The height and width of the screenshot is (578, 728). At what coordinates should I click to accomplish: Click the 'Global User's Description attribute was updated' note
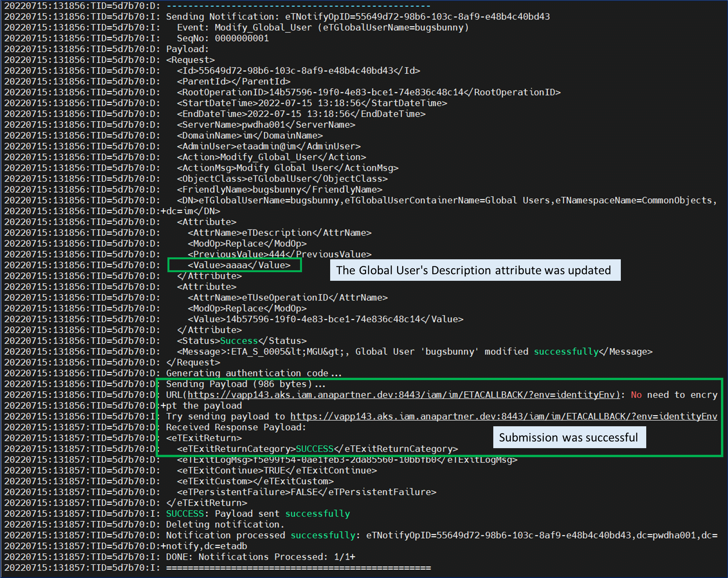(475, 270)
